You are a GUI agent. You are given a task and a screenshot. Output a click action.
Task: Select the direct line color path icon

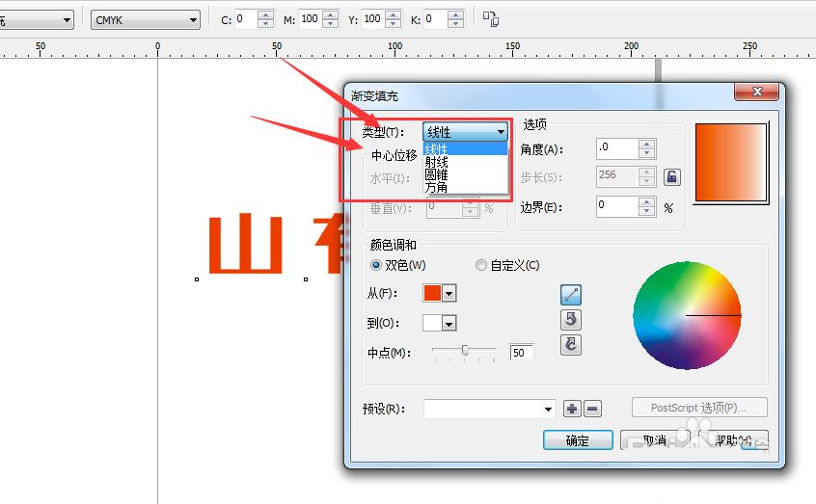[x=571, y=295]
